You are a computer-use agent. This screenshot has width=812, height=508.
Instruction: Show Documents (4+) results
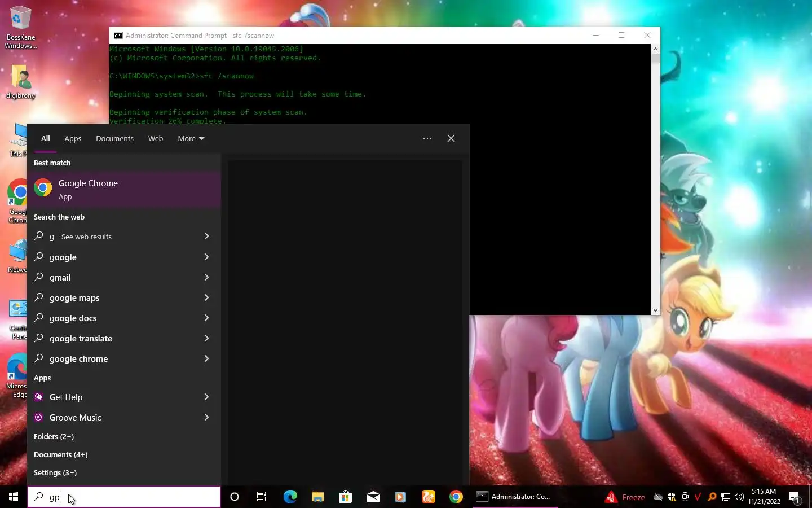tap(60, 454)
